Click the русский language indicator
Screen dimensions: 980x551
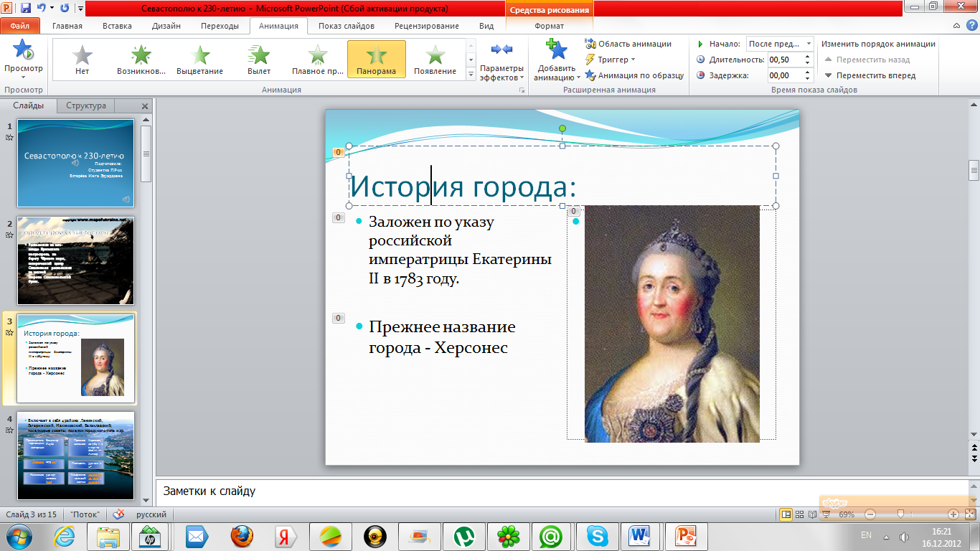tap(151, 515)
